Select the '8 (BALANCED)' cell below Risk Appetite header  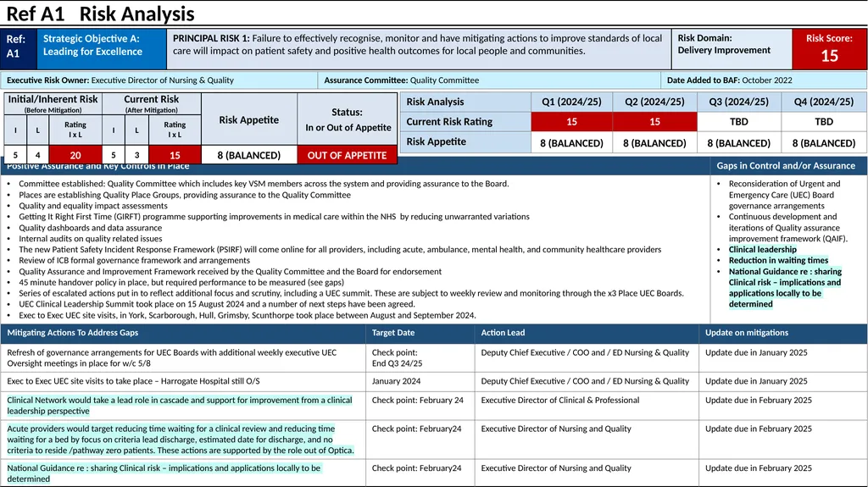tap(248, 155)
